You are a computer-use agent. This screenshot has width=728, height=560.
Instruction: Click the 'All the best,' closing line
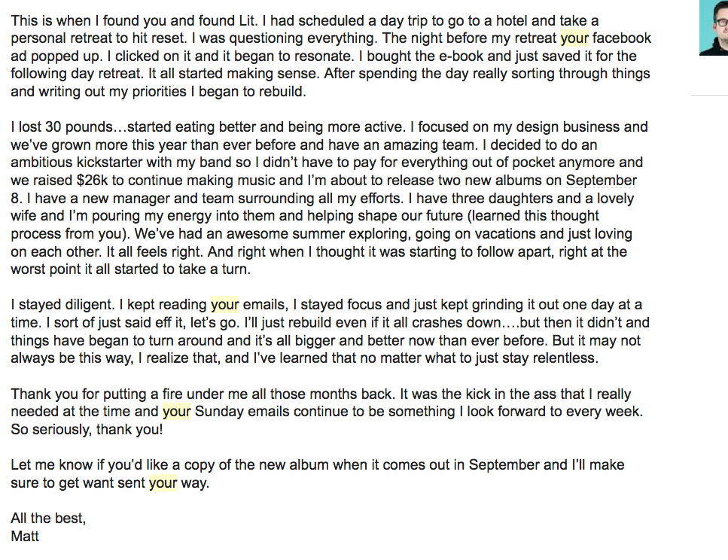pyautogui.click(x=48, y=518)
